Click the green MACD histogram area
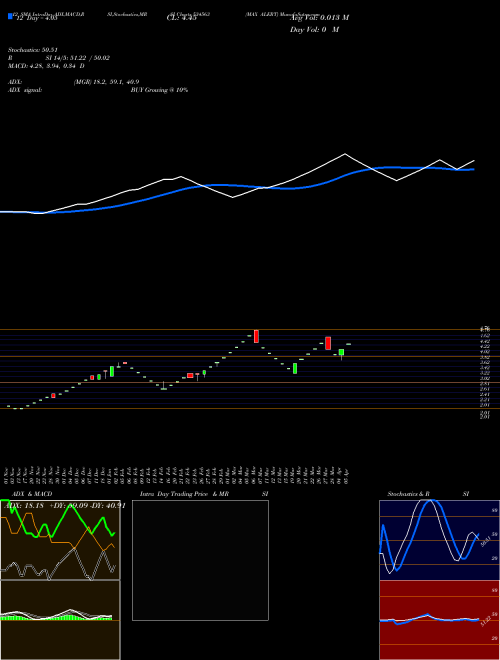Image resolution: width=500 pixels, height=660 pixels. click(x=56, y=617)
